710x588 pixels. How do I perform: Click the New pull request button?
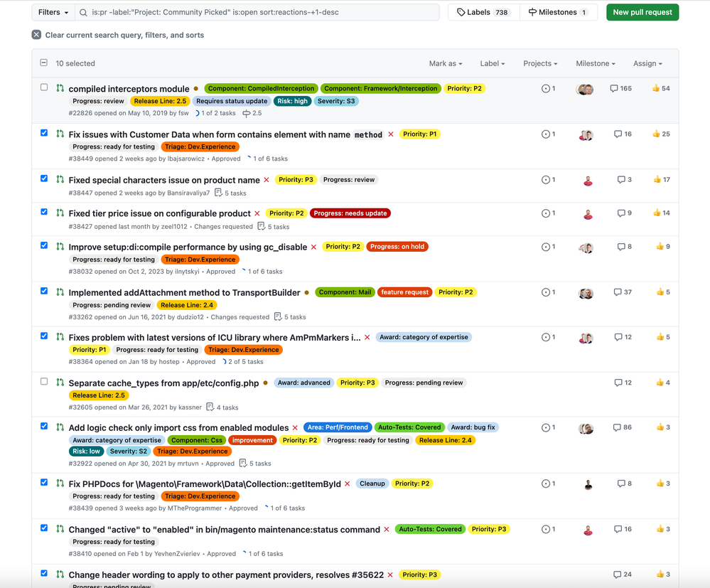[642, 12]
